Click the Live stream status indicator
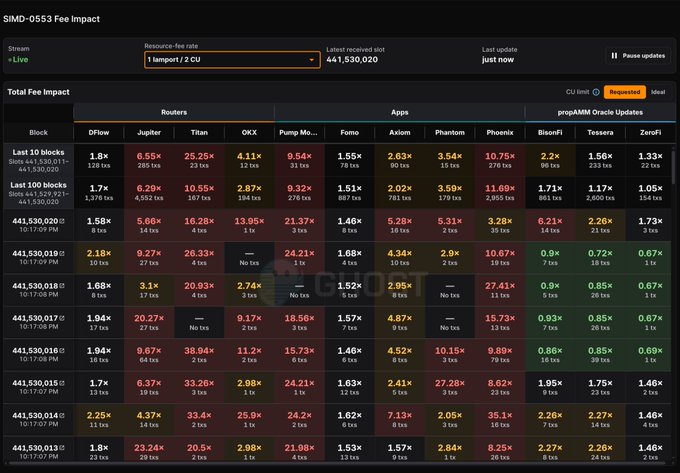The width and height of the screenshot is (680, 473). coord(18,60)
